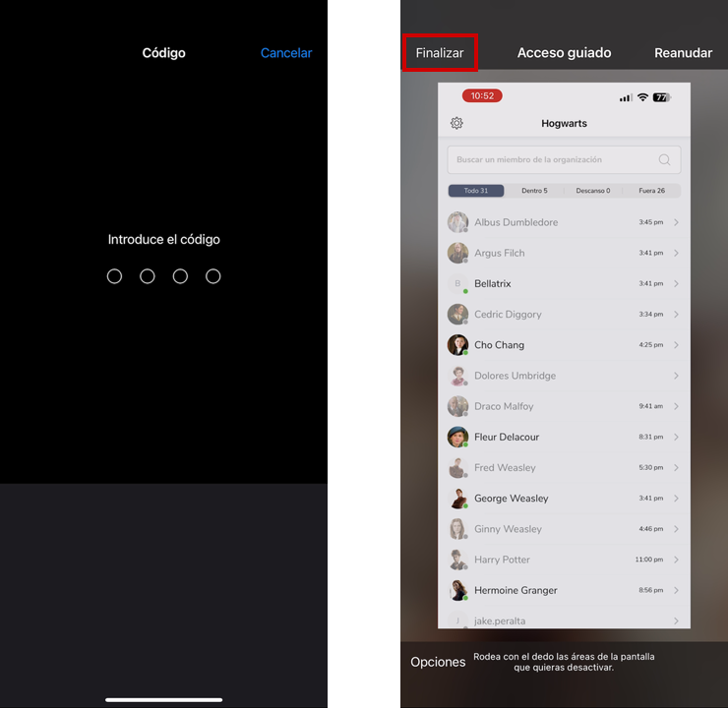Expand Cho Chang row chevron
This screenshot has width=728, height=708.
tap(676, 345)
